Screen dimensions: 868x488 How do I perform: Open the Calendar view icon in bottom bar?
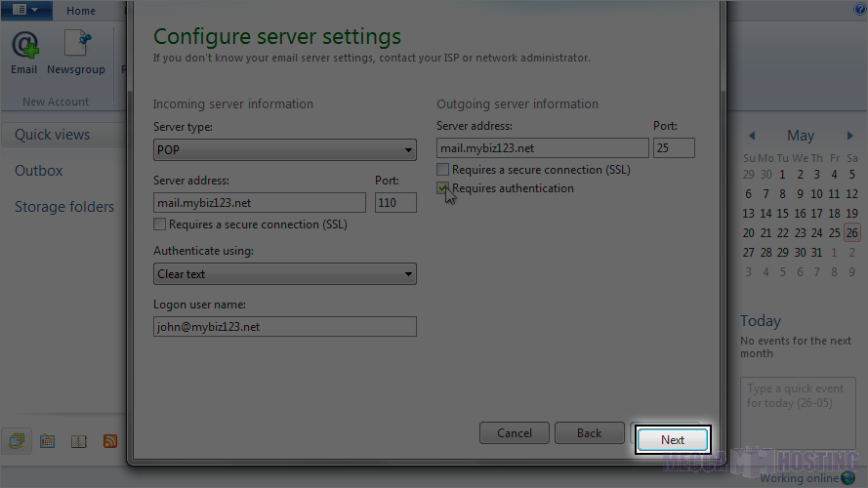[x=47, y=441]
